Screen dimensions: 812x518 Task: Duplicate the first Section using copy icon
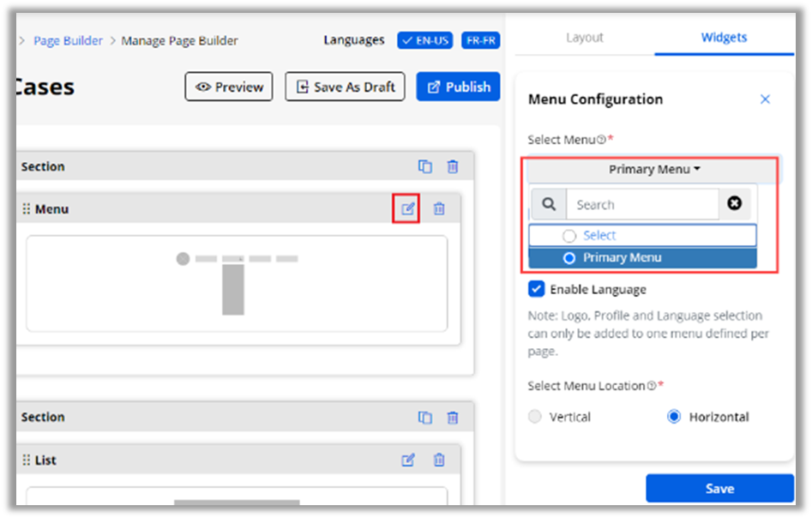tap(424, 166)
